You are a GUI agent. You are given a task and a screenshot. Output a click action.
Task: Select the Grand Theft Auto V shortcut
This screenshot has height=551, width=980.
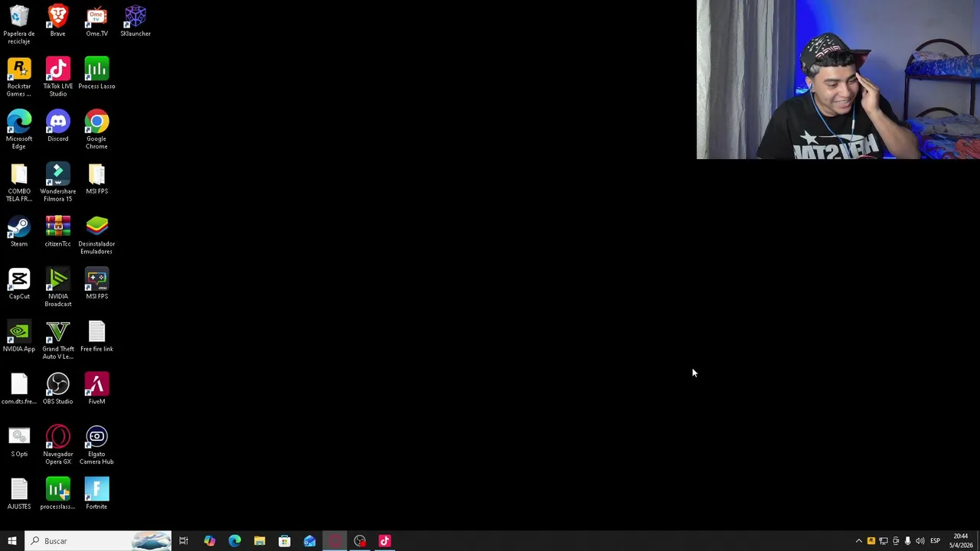pos(57,340)
